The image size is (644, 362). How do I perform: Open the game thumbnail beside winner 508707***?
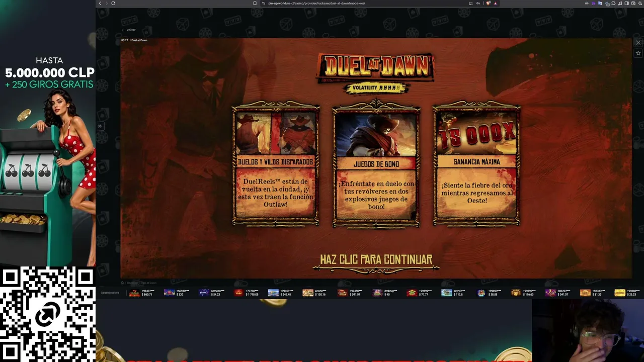pyautogui.click(x=550, y=293)
